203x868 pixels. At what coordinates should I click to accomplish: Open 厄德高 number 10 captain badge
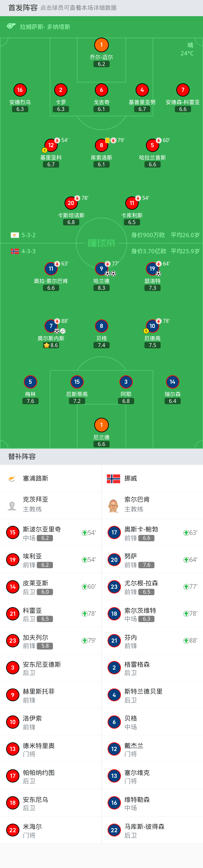point(152,326)
